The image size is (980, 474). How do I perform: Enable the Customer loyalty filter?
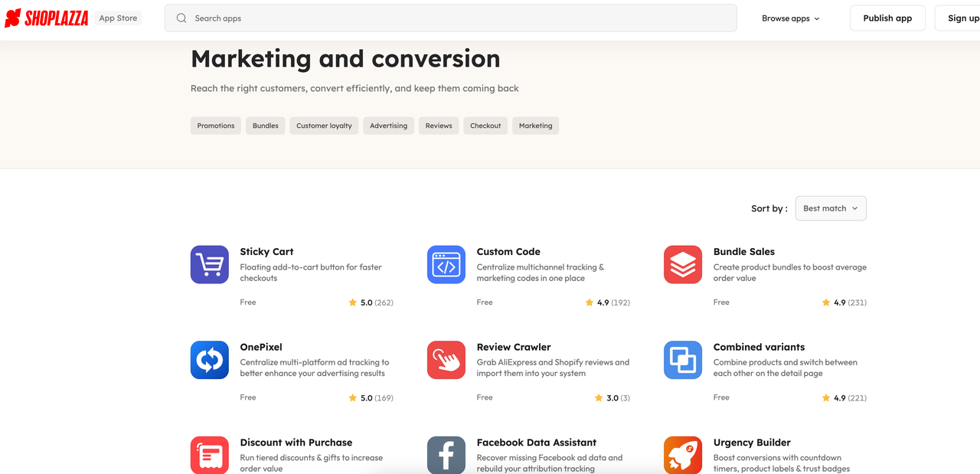[x=323, y=125]
